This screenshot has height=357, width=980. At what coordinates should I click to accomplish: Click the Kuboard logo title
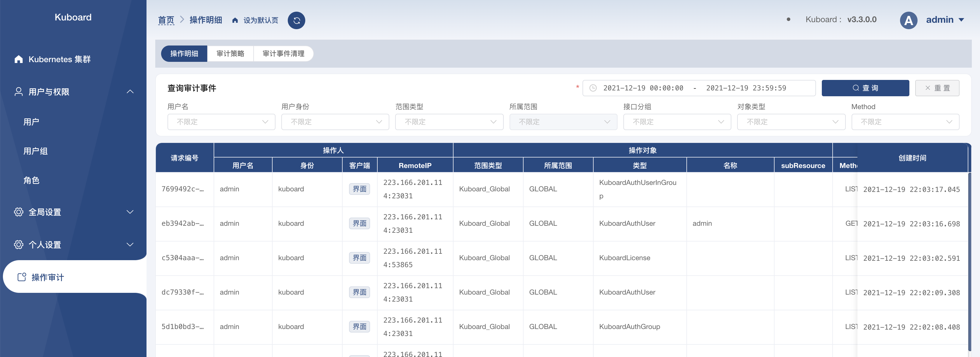(x=73, y=17)
